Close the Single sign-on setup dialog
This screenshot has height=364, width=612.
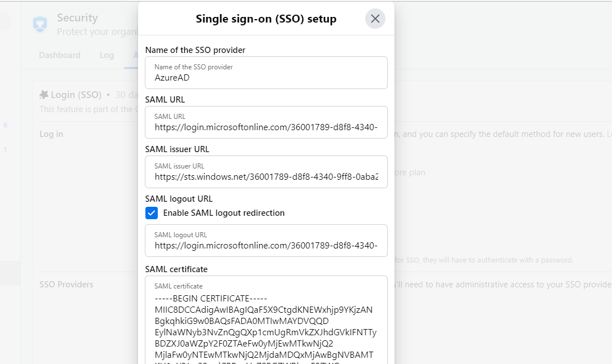coord(375,19)
